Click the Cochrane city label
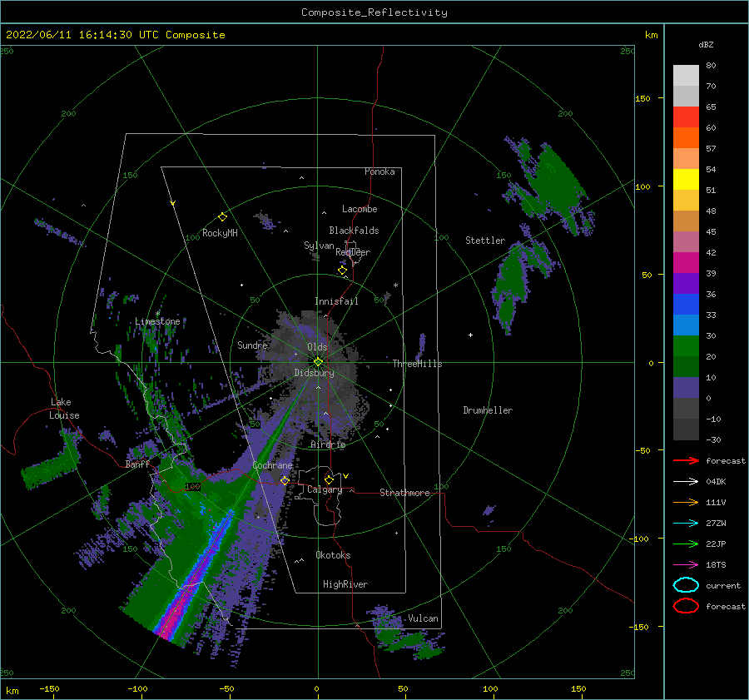 (272, 465)
